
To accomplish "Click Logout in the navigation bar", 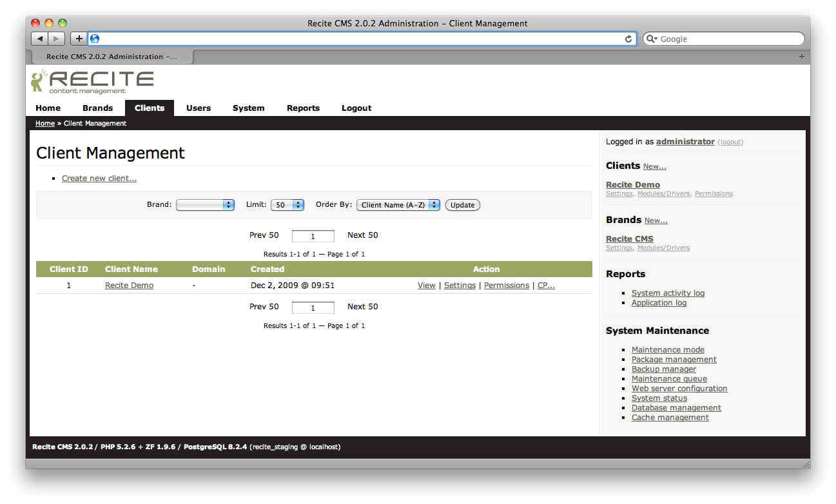I will 356,108.
